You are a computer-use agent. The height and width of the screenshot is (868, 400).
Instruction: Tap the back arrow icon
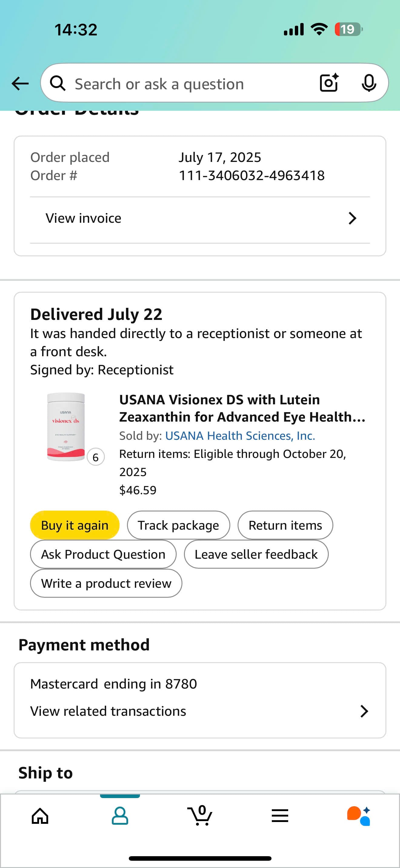point(20,84)
